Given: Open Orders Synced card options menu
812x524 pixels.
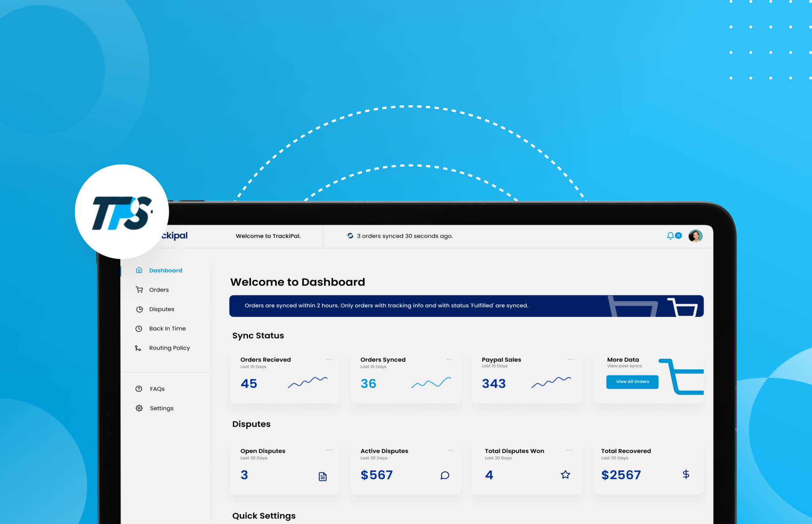Looking at the screenshot, I should 450,360.
